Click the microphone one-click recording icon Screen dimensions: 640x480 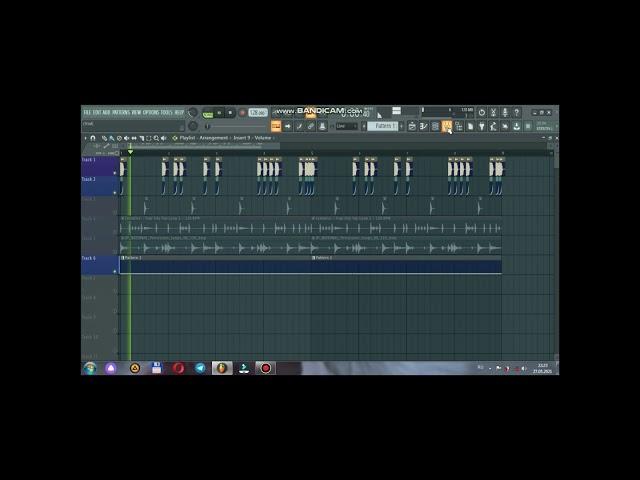pos(505,112)
